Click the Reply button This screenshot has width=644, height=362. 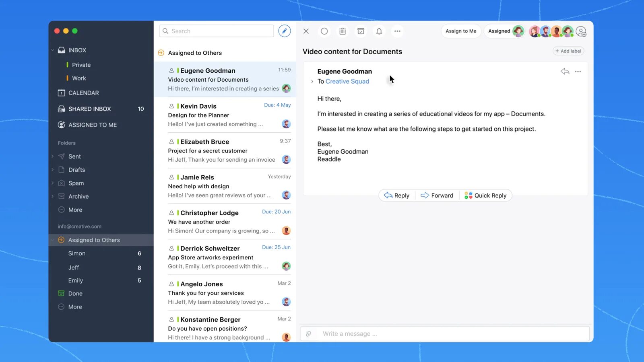(397, 195)
